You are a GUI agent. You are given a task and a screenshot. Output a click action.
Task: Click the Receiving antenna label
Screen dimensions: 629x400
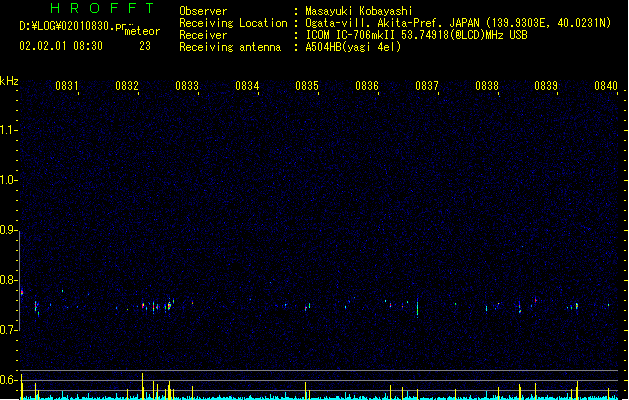pyautogui.click(x=230, y=47)
